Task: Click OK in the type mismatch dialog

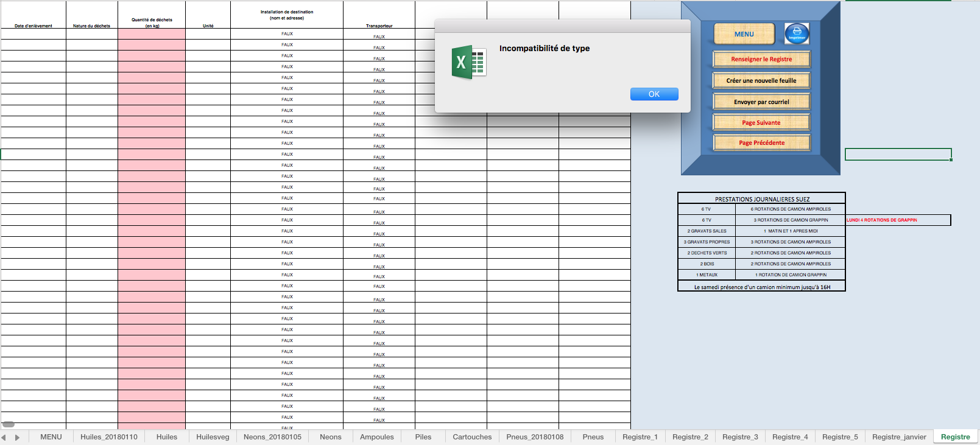Action: 654,94
